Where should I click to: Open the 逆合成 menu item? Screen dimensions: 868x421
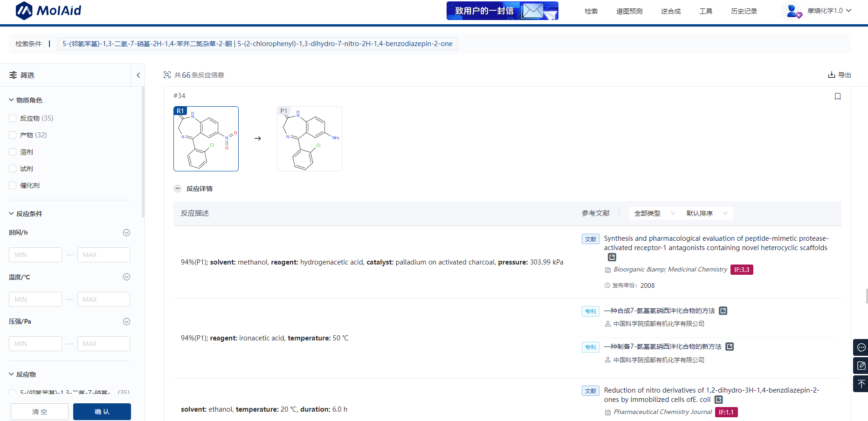(x=670, y=11)
